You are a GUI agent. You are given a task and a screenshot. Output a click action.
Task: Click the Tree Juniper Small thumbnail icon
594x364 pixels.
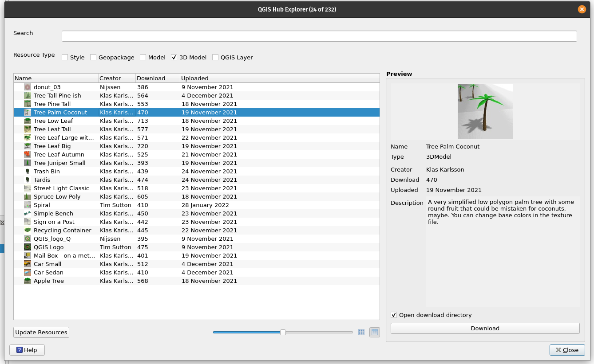(28, 163)
